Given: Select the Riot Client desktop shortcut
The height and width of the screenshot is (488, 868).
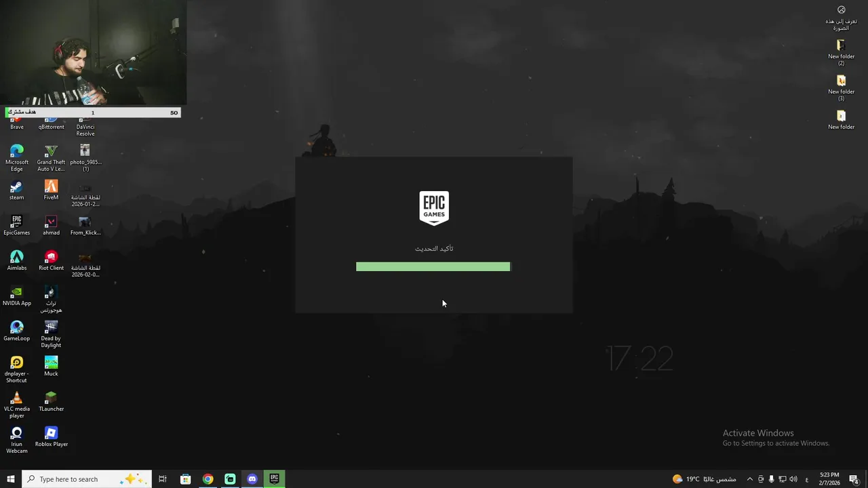Looking at the screenshot, I should [51, 260].
